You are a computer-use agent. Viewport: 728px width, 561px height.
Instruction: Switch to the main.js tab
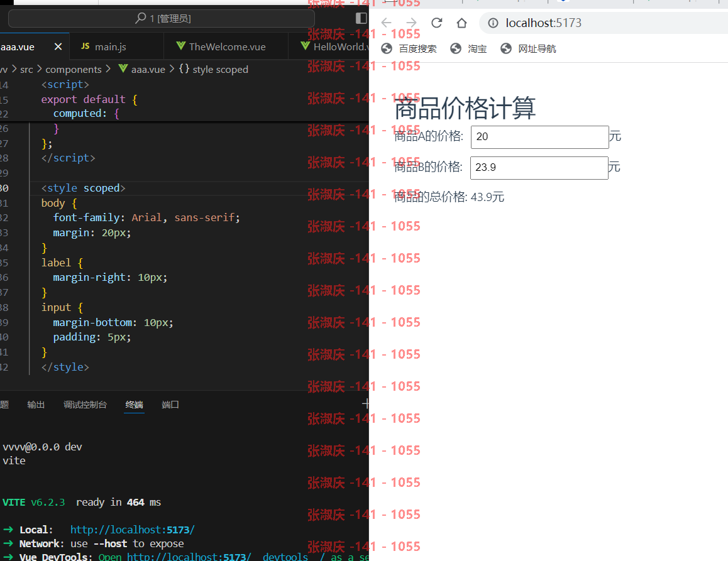[116, 46]
